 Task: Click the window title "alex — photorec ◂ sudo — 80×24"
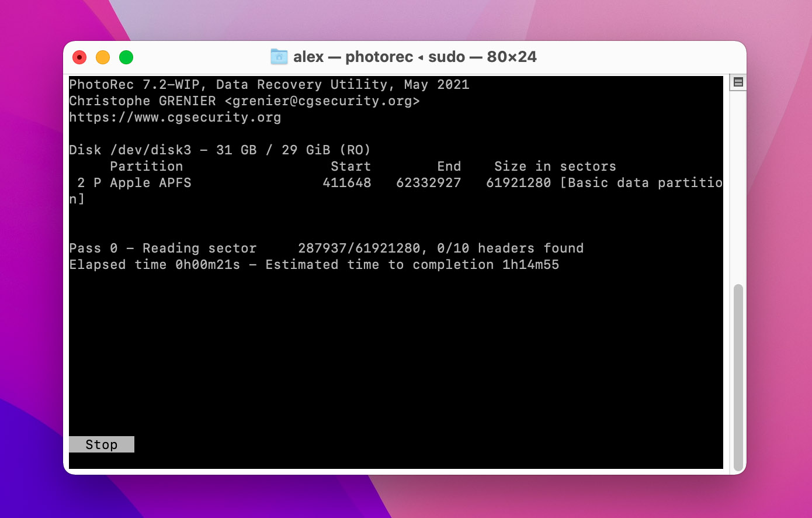[x=415, y=57]
